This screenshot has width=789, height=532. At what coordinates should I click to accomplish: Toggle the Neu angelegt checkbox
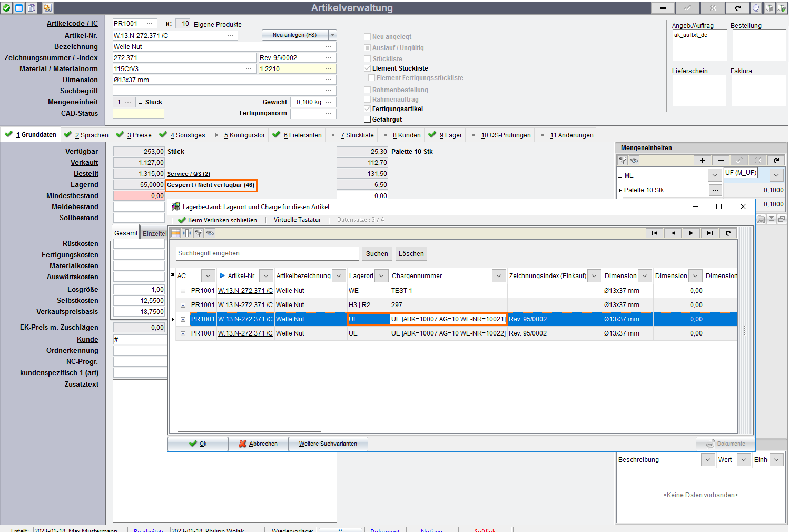pyautogui.click(x=368, y=37)
